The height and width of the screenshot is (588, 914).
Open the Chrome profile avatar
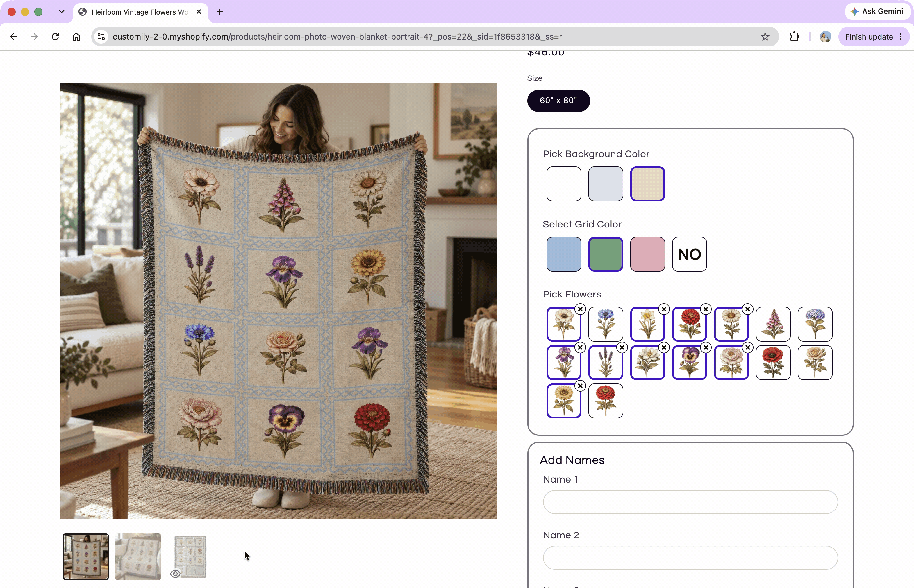[825, 37]
